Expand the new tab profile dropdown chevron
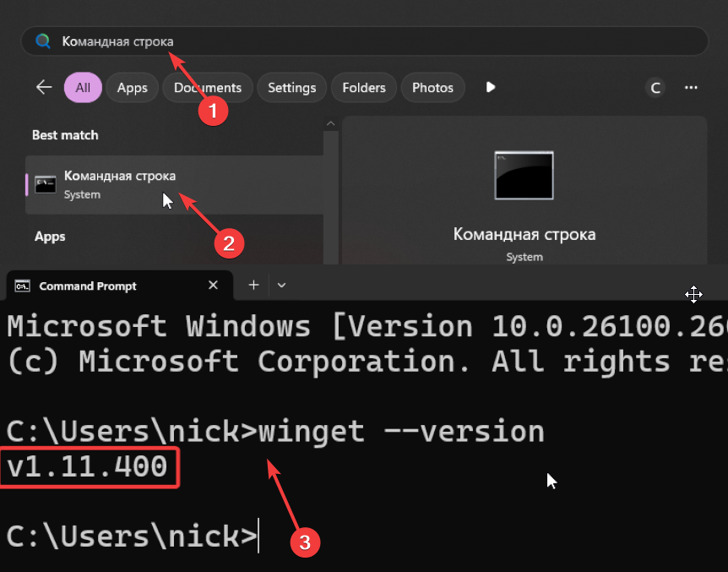This screenshot has width=728, height=572. (x=281, y=286)
